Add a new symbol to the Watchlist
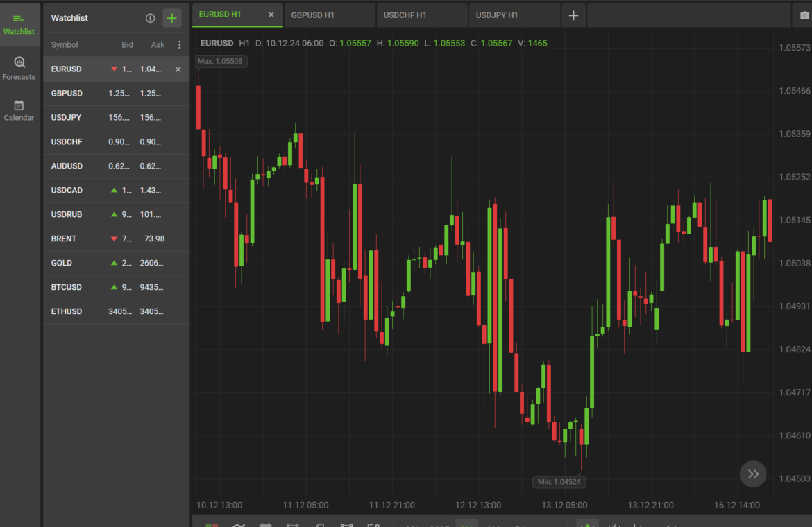812x527 pixels. point(172,18)
